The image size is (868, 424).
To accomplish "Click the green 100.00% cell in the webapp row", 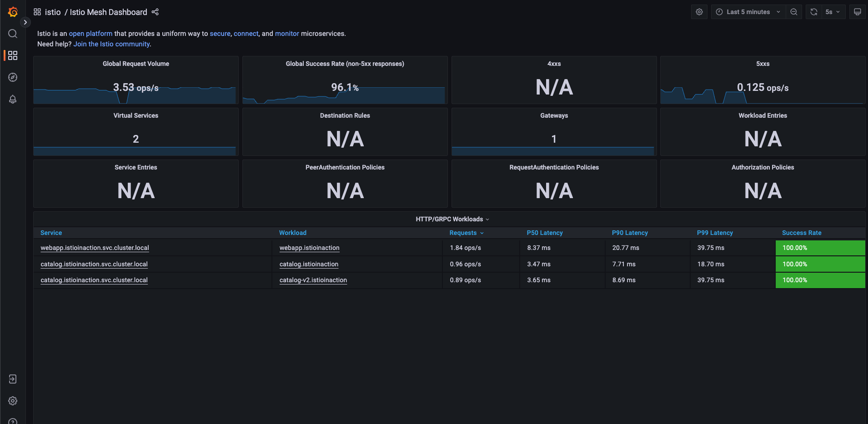I will (820, 248).
